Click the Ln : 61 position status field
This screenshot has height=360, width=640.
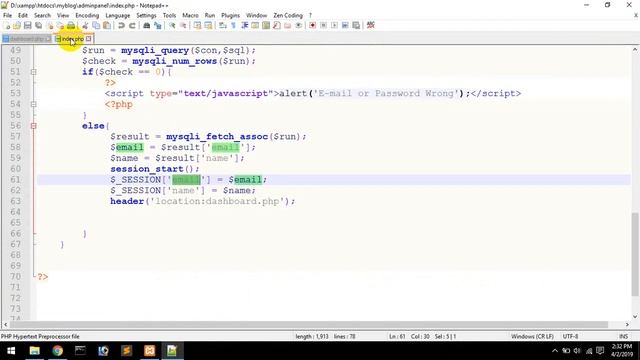397,336
